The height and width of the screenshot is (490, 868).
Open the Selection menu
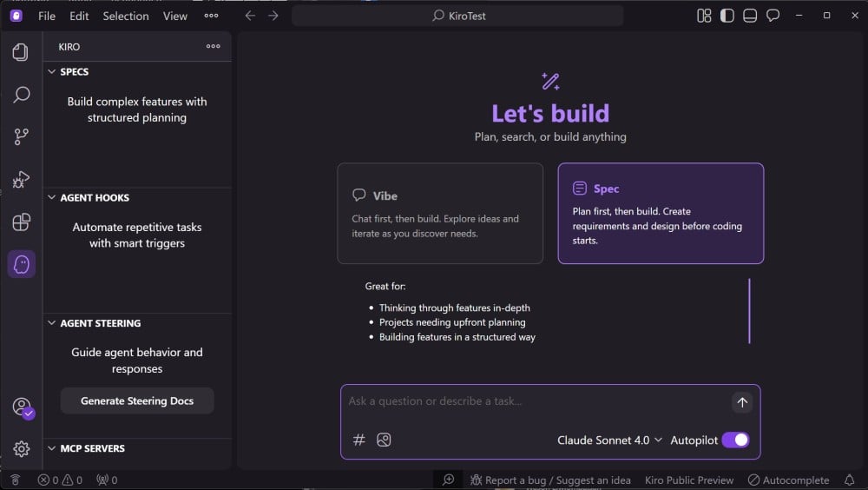[126, 17]
